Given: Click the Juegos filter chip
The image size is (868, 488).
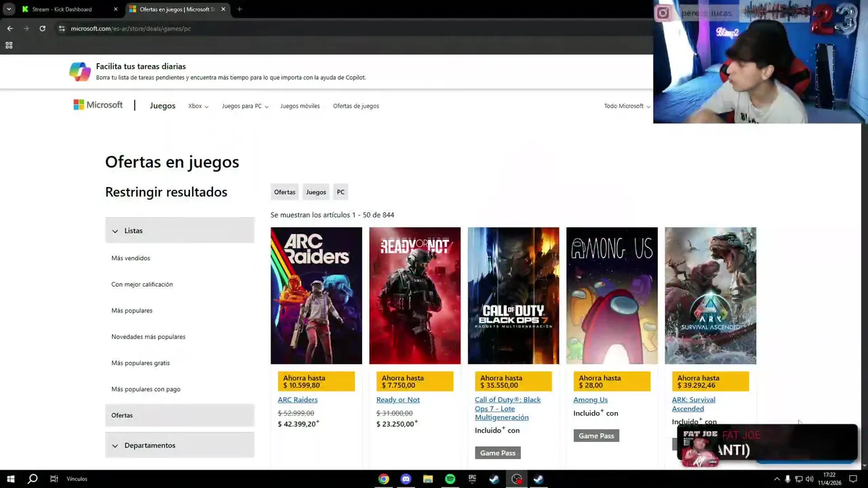Looking at the screenshot, I should coord(316,192).
